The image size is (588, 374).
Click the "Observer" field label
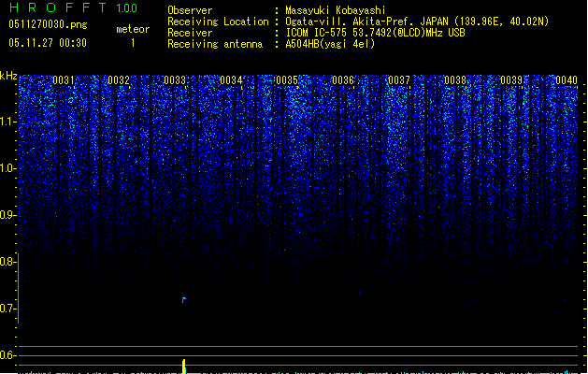pyautogui.click(x=190, y=10)
